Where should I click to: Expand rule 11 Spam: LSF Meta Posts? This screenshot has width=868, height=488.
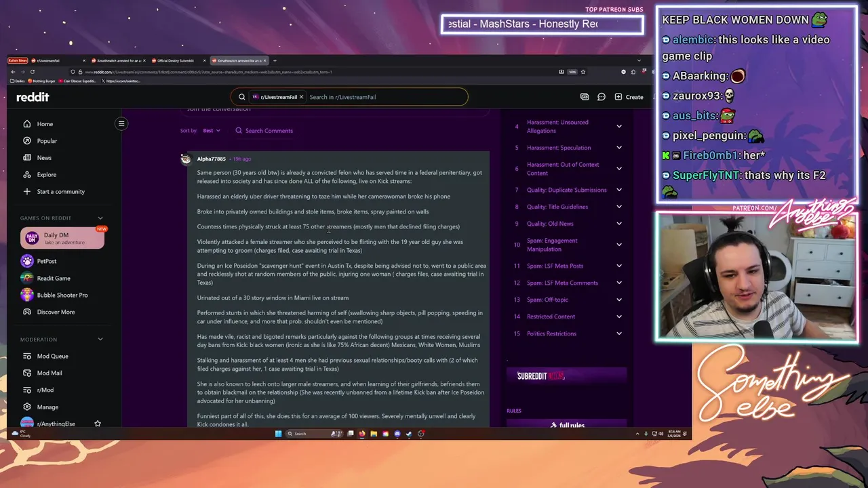pos(619,266)
